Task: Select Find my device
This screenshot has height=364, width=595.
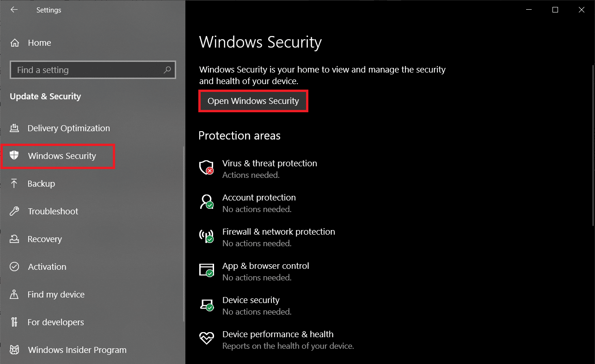Action: (x=56, y=295)
